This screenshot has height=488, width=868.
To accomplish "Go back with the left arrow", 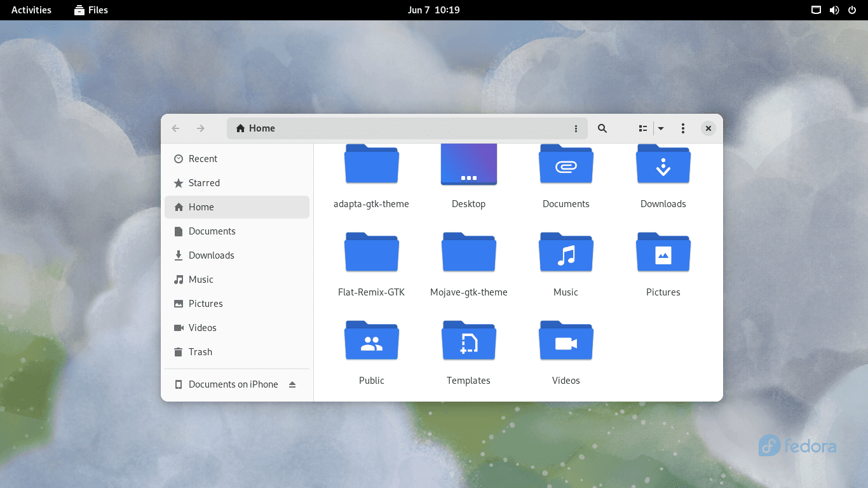I will click(176, 128).
